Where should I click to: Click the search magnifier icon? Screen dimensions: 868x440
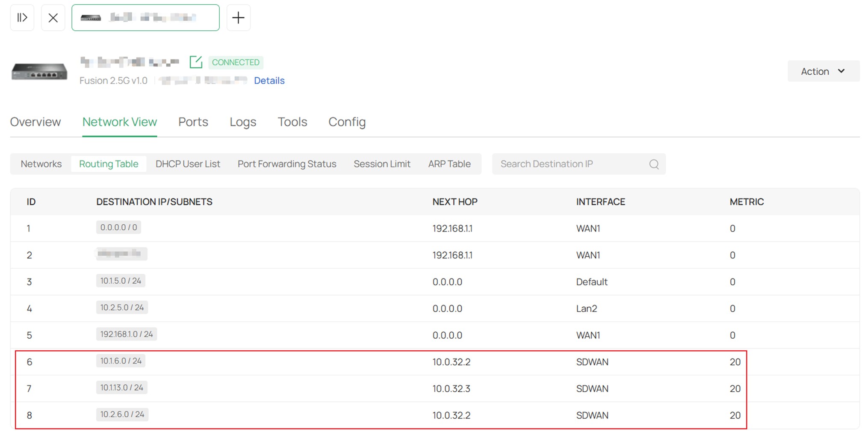coord(654,164)
